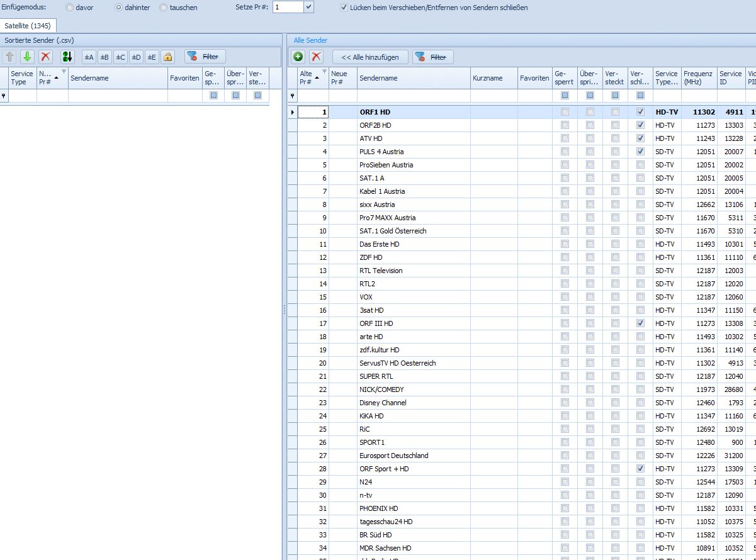Click the green plus add-channel icon
756x560 pixels.
tap(298, 57)
